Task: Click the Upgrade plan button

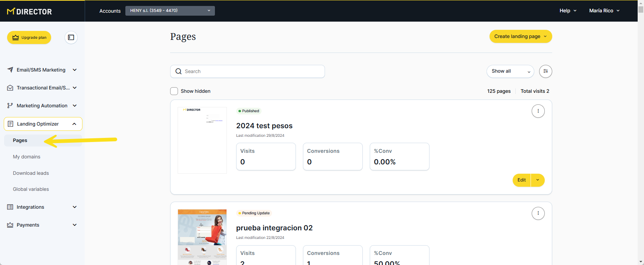Action: (x=29, y=38)
